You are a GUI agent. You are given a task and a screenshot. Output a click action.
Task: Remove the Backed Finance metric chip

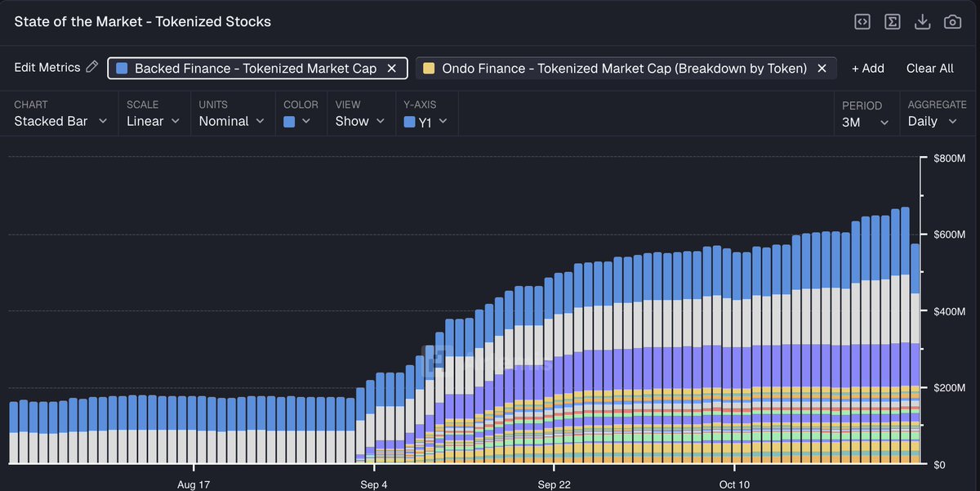tap(391, 69)
